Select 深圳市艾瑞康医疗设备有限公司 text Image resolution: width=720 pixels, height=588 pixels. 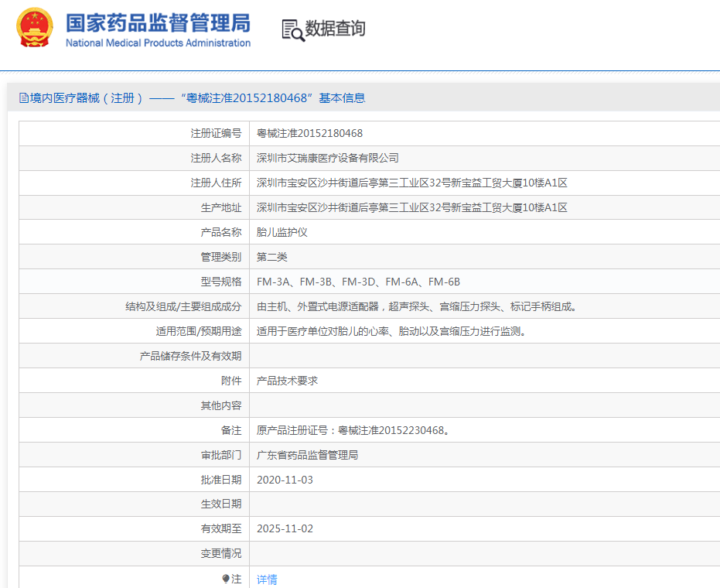(x=327, y=158)
